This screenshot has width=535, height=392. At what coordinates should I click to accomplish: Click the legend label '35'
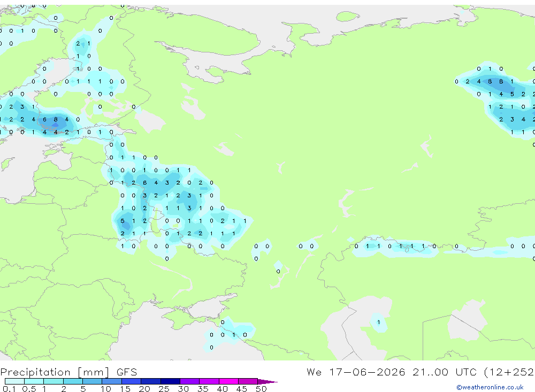pos(203,389)
